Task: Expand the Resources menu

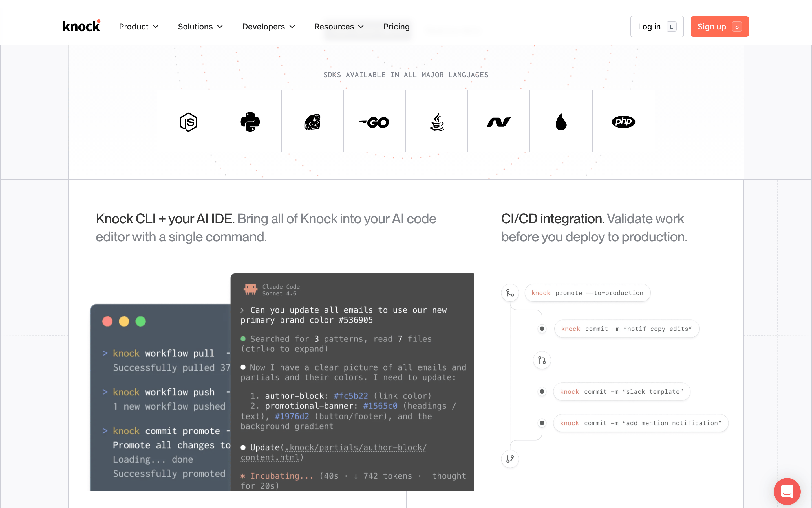Action: pyautogui.click(x=339, y=27)
